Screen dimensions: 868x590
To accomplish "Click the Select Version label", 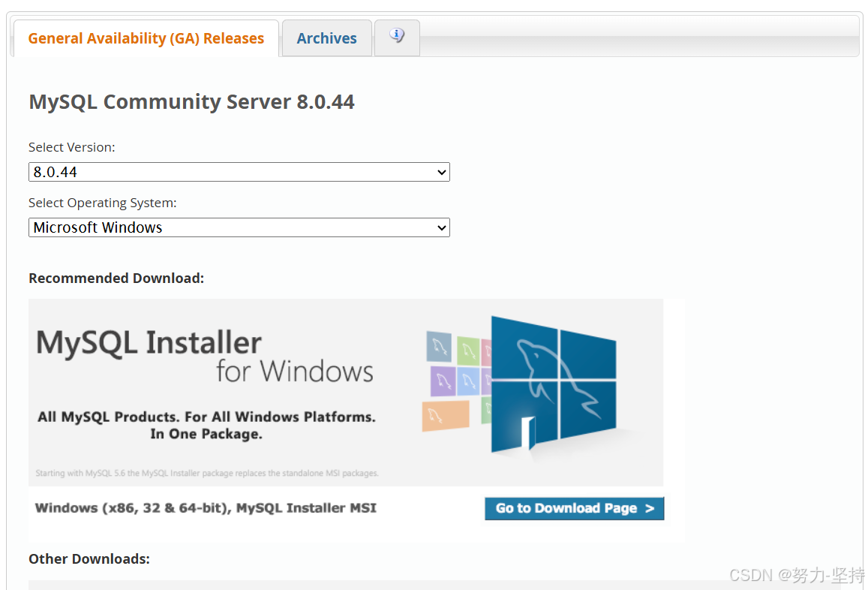I will [72, 147].
